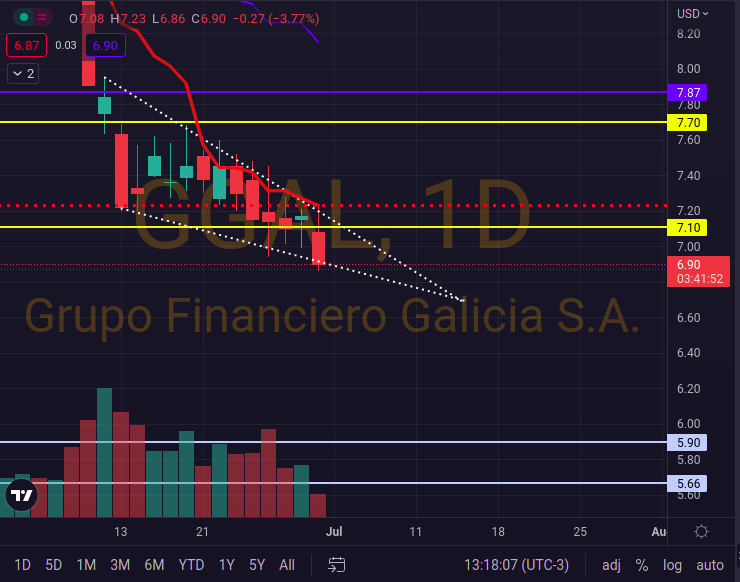Image resolution: width=740 pixels, height=582 pixels.
Task: Click the green market status dot
Action: 24,18
